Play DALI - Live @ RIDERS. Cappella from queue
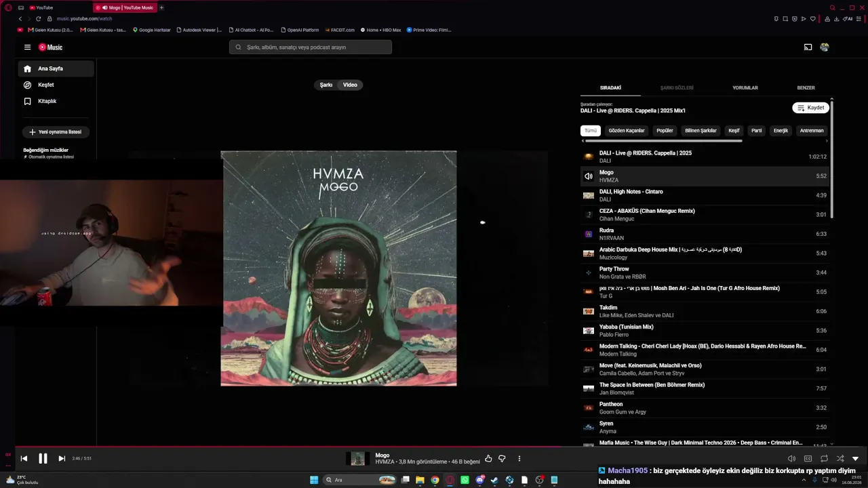 coord(705,157)
